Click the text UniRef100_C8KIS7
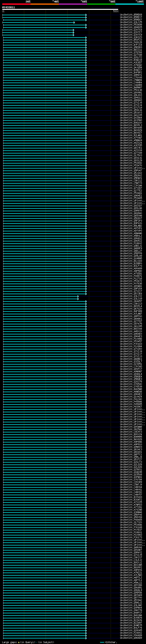Screen dimensions: 146x644 (131, 557)
